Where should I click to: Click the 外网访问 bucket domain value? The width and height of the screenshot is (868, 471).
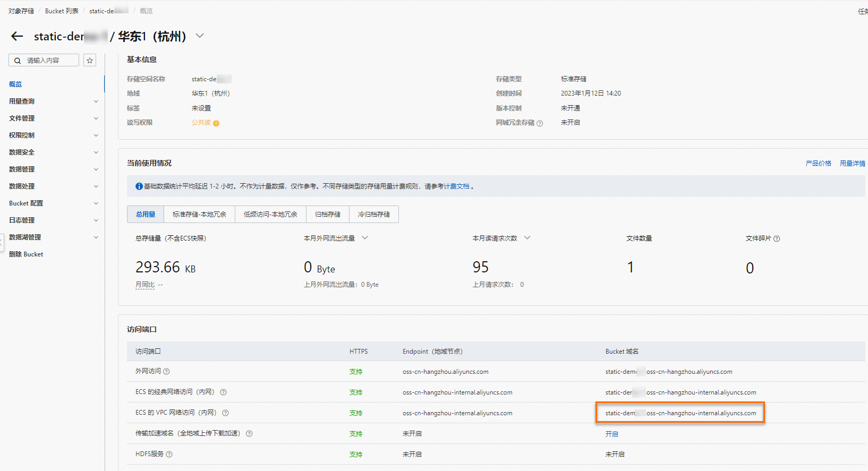(x=669, y=372)
